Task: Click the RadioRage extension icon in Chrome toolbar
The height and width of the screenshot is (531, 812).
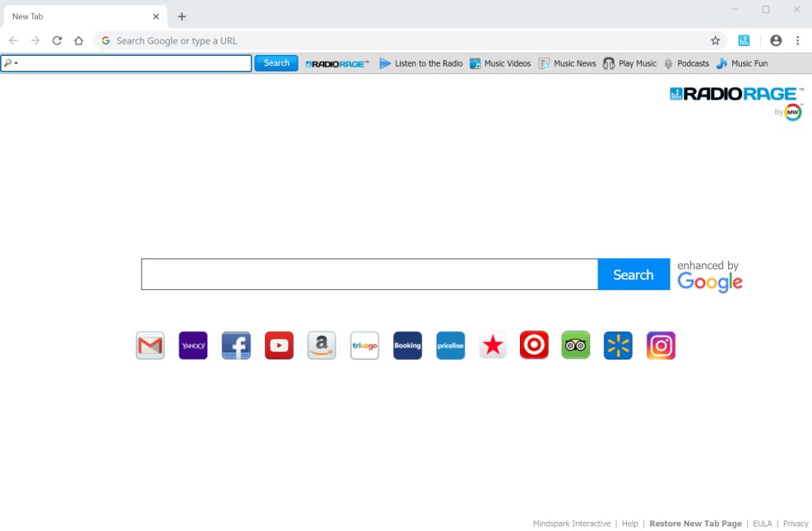Action: [744, 40]
